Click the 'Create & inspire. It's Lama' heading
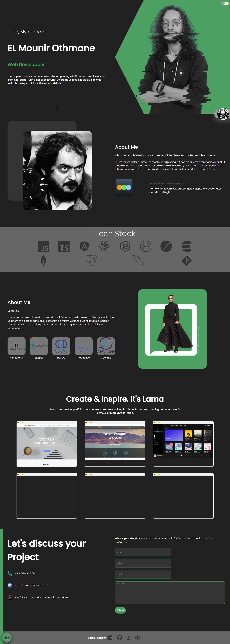This screenshot has height=644, width=230. click(115, 399)
